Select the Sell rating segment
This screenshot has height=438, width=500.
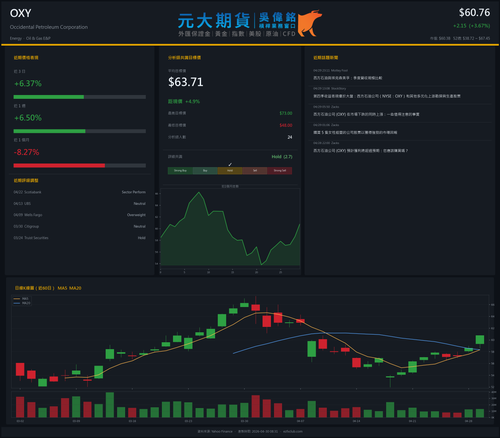pos(255,171)
